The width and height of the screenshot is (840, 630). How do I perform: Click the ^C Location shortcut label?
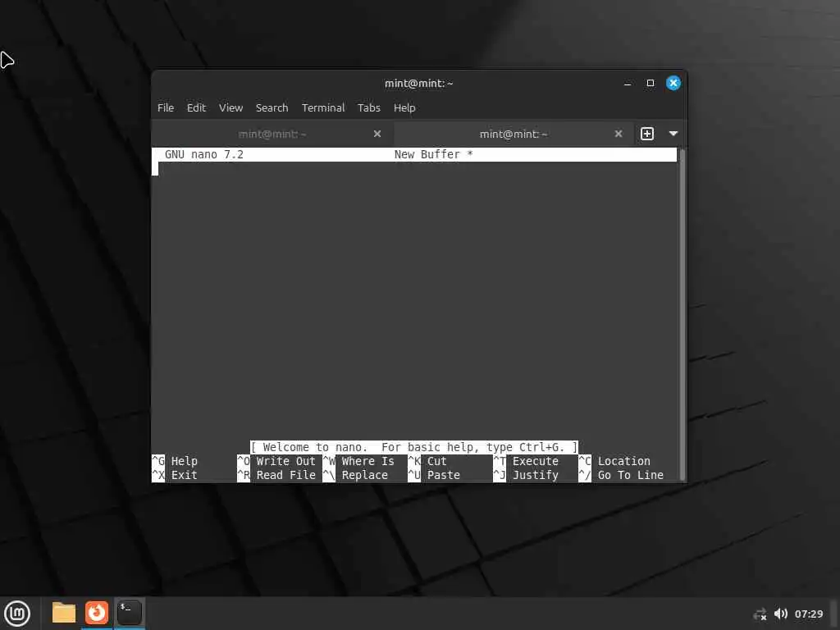click(614, 461)
